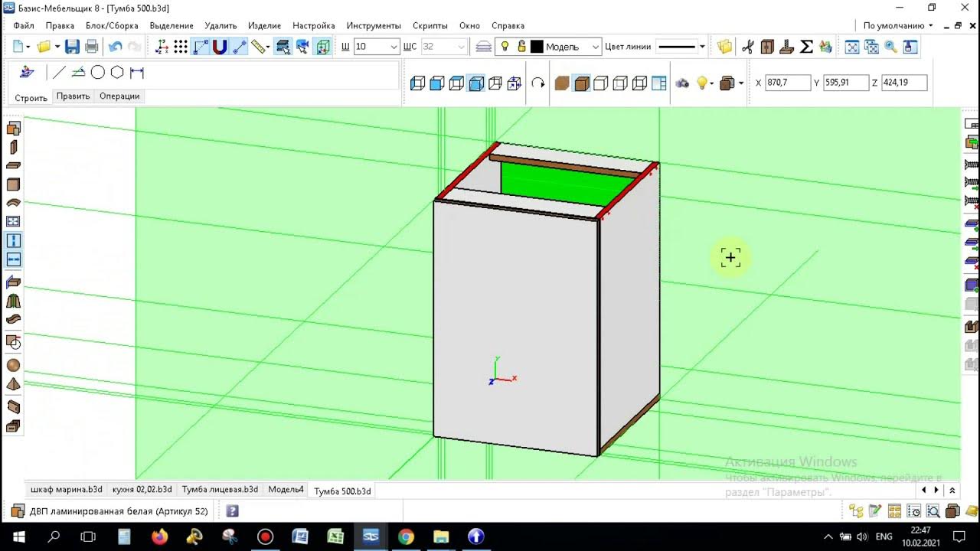Click the Y coordinate field
The height and width of the screenshot is (551, 980).
[x=846, y=83]
